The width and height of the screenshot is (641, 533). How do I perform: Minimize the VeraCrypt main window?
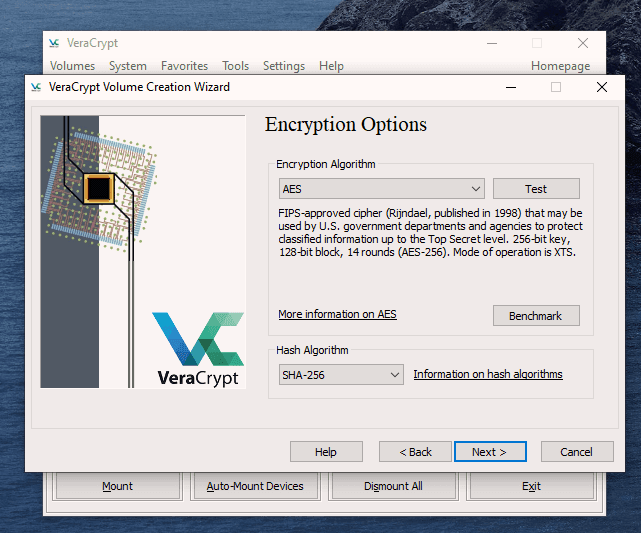click(492, 43)
